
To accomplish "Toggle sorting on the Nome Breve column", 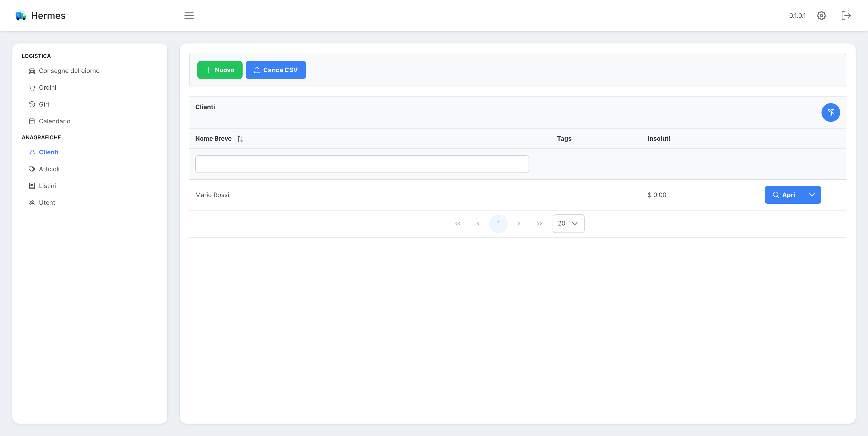I will coord(240,138).
